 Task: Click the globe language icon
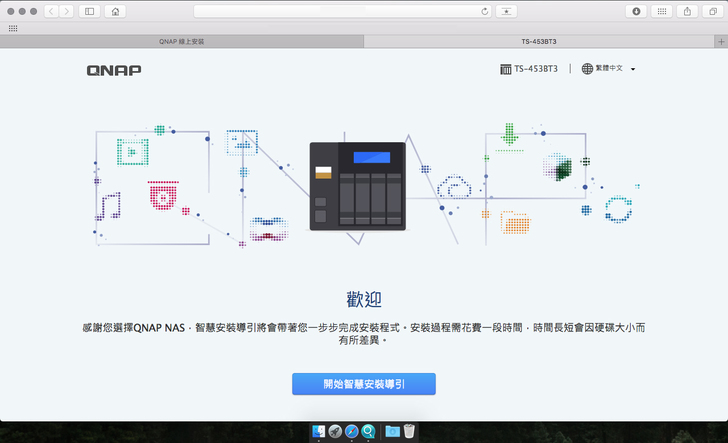pos(587,69)
